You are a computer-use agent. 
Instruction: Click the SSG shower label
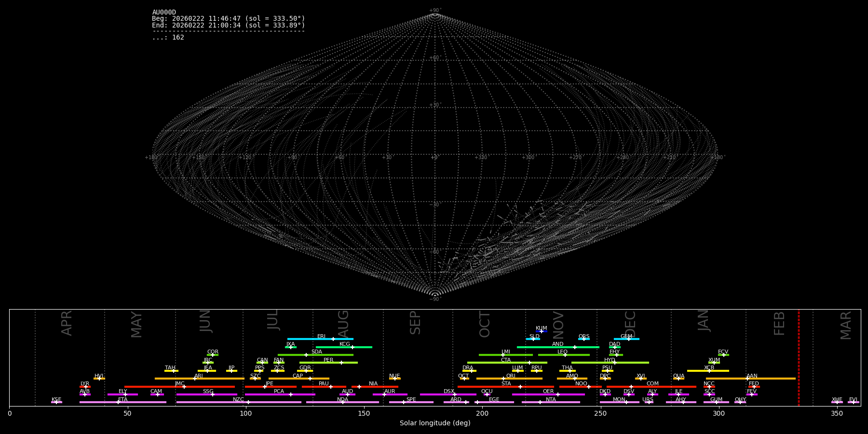coord(208,392)
